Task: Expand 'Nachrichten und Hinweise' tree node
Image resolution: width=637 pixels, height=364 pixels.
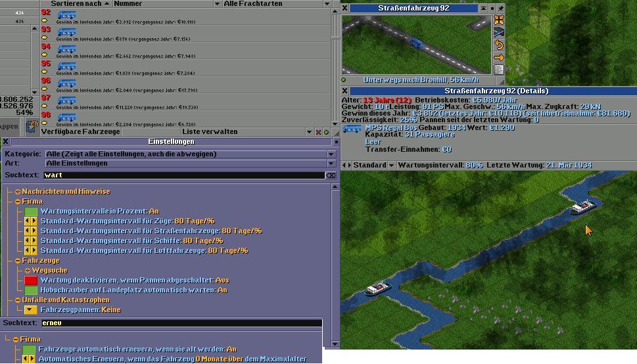Action: click(x=18, y=192)
